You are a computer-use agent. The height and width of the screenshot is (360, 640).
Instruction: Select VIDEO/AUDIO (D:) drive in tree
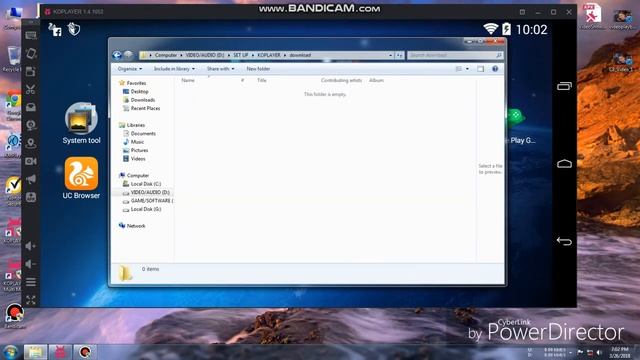146,192
